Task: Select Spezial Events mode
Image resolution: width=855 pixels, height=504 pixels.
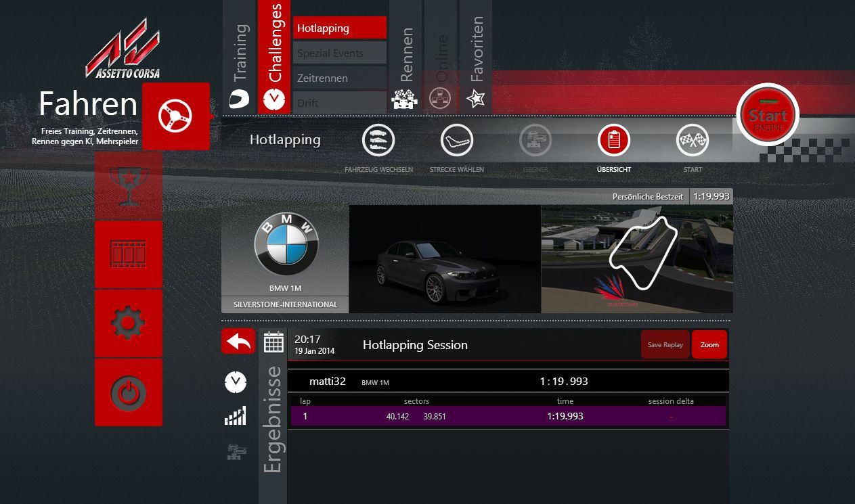Action: coord(340,53)
